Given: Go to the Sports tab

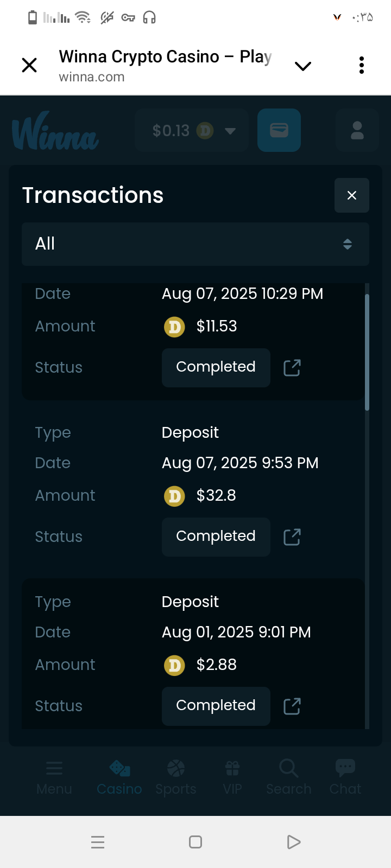Looking at the screenshot, I should [176, 777].
